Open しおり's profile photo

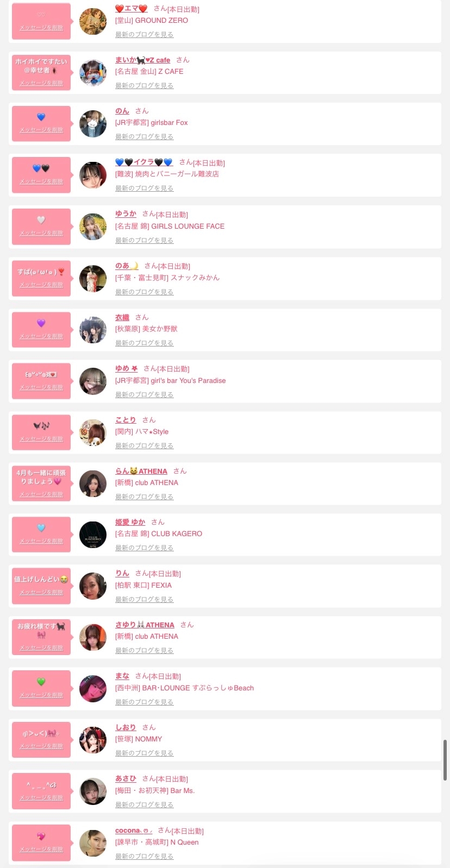(93, 740)
